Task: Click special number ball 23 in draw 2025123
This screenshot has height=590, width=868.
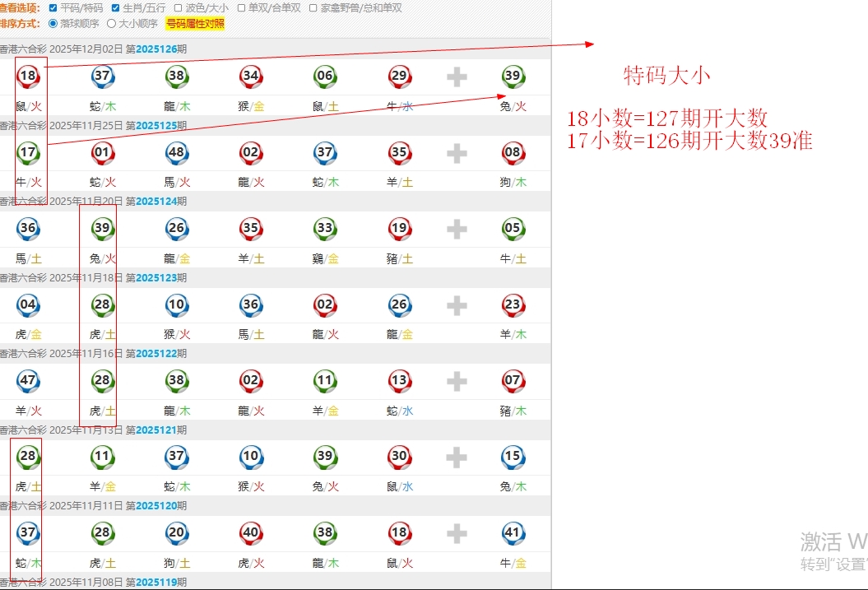Action: click(513, 305)
